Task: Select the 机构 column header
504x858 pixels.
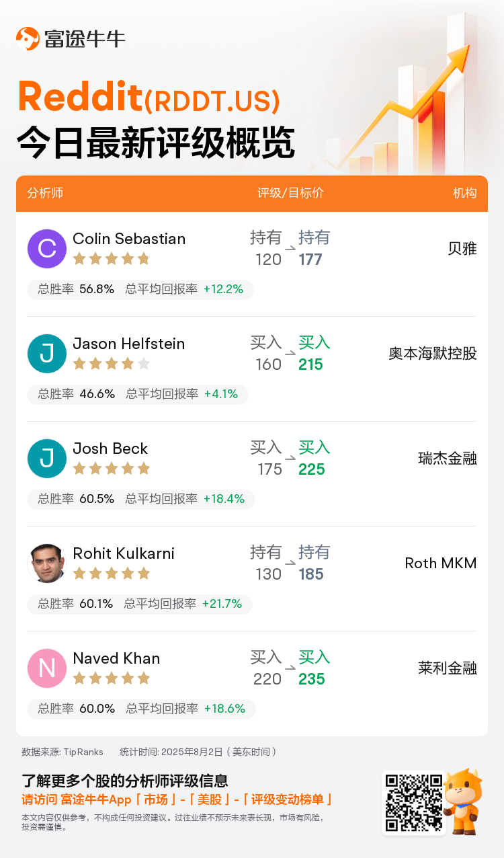Action: pyautogui.click(x=465, y=193)
